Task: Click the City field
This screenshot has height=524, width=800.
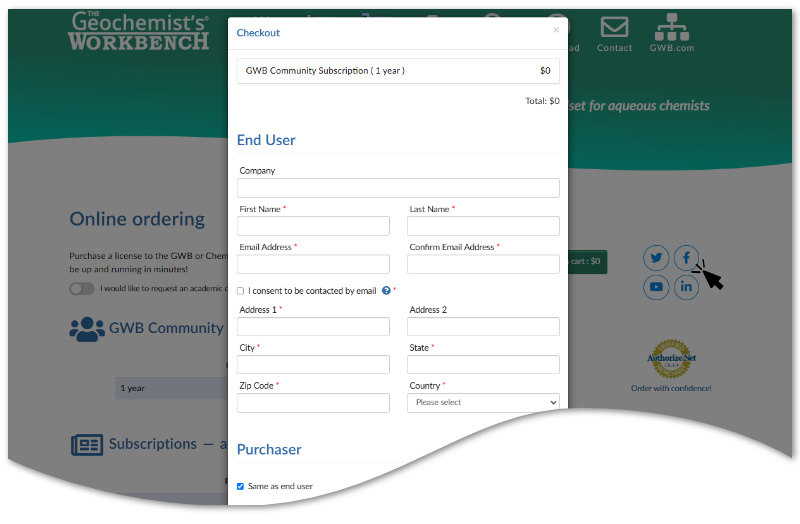Action: click(x=313, y=364)
